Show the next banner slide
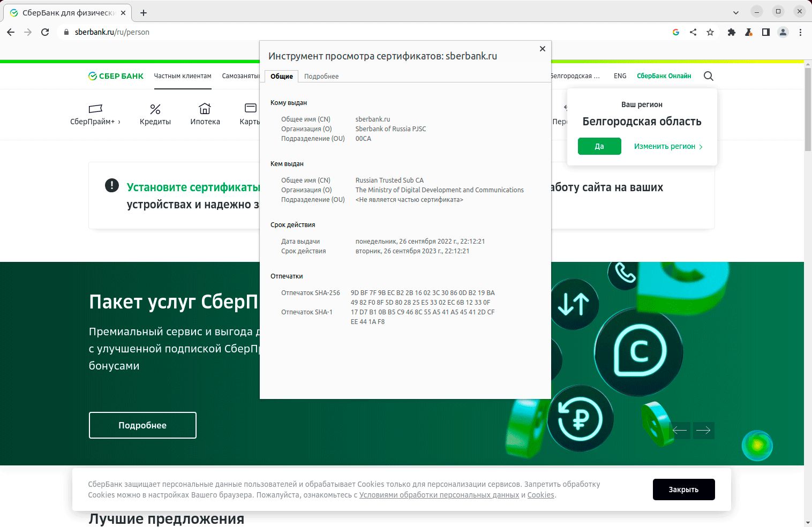Viewport: 812px width, 527px height. (x=704, y=430)
